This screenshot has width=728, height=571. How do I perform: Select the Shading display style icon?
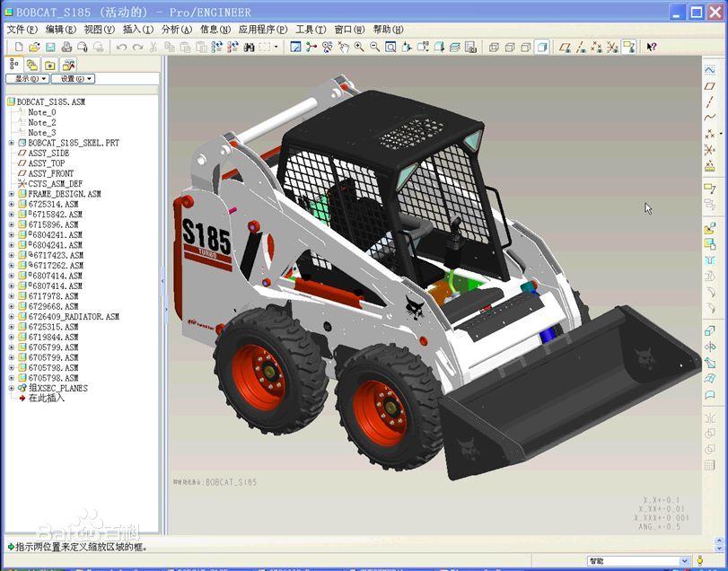coord(542,47)
